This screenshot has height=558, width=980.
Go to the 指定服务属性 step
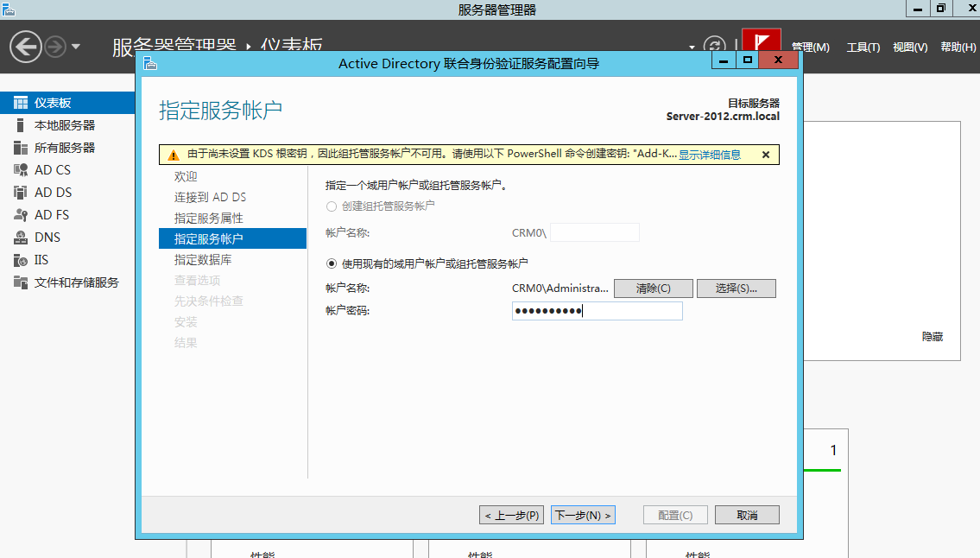[x=208, y=218]
